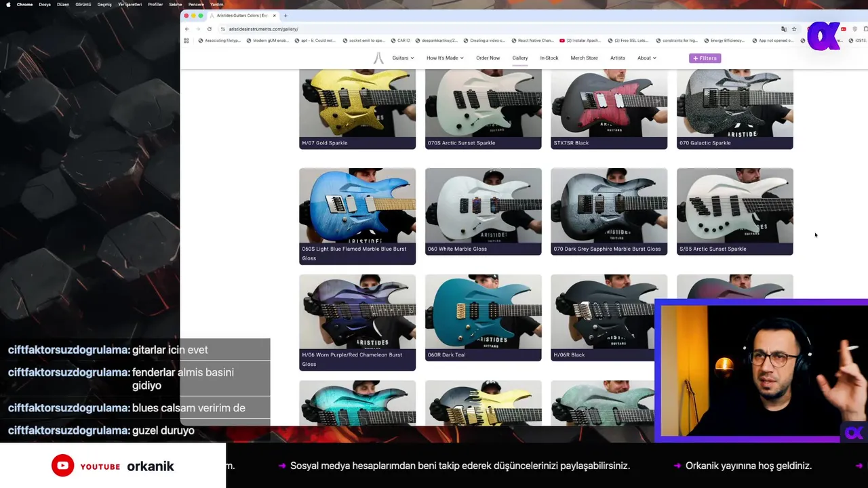Click chat message 'guzel duruyo'
The width and height of the screenshot is (868, 488).
pos(163,430)
